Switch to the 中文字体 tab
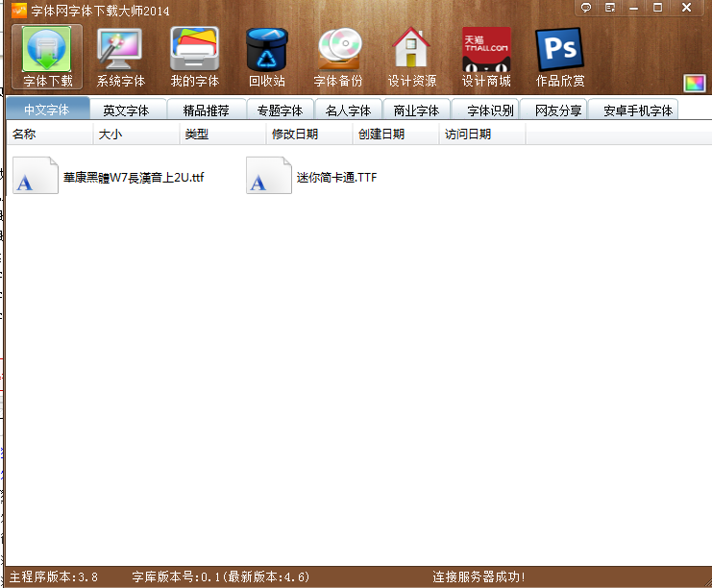This screenshot has width=712, height=588. (48, 110)
